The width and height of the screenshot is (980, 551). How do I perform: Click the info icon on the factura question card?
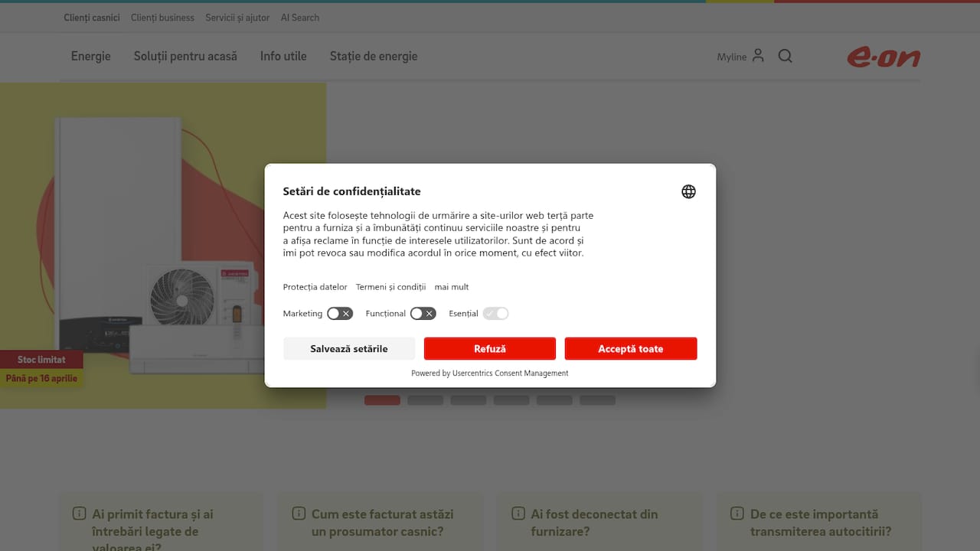click(x=80, y=514)
